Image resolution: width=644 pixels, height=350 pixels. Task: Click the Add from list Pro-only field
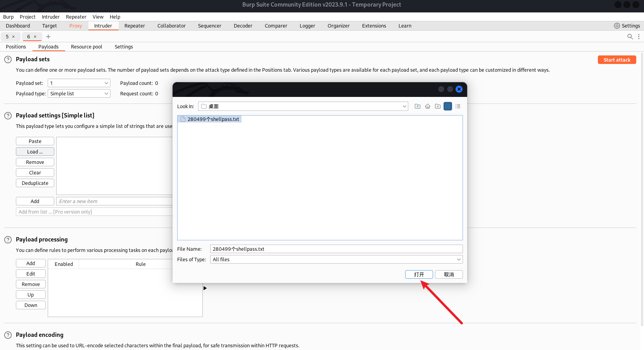94,212
